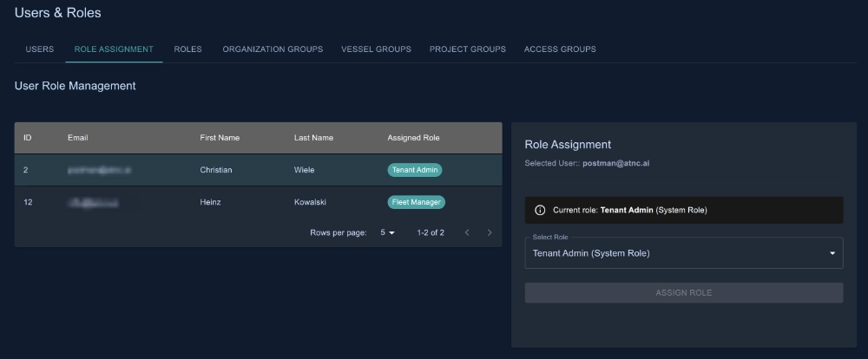Open the Access Groups tab
Screen dimensions: 868x359
[560, 49]
